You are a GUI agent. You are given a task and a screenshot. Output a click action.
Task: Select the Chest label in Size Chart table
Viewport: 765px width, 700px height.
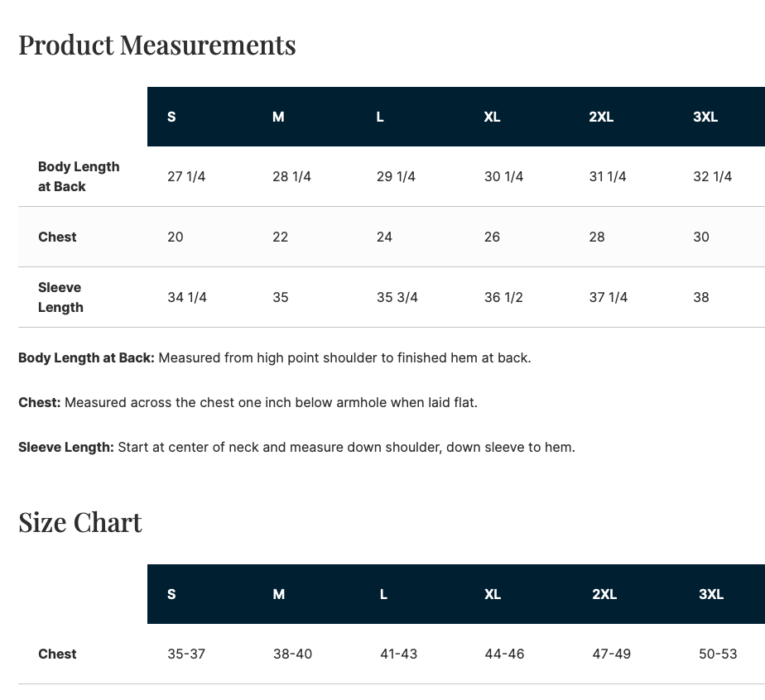tap(57, 654)
